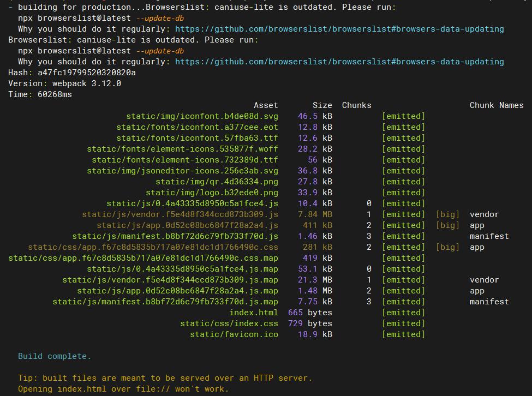Click the first 'npx browserslist@latest' command
The width and height of the screenshot is (532, 396).
(74, 19)
